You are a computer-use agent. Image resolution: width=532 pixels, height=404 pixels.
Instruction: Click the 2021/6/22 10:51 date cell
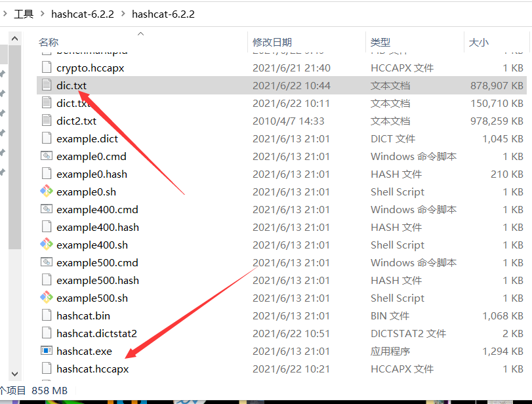tap(291, 333)
